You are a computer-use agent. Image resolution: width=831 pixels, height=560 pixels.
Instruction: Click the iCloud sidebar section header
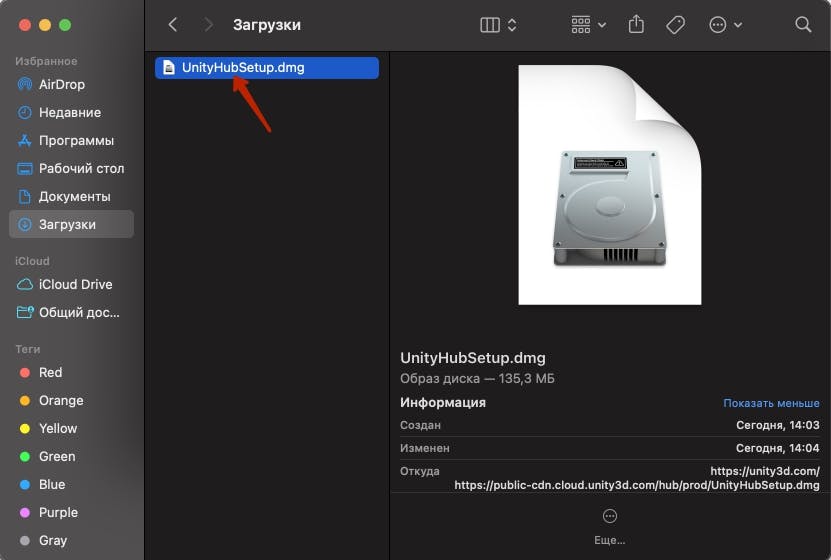32,261
